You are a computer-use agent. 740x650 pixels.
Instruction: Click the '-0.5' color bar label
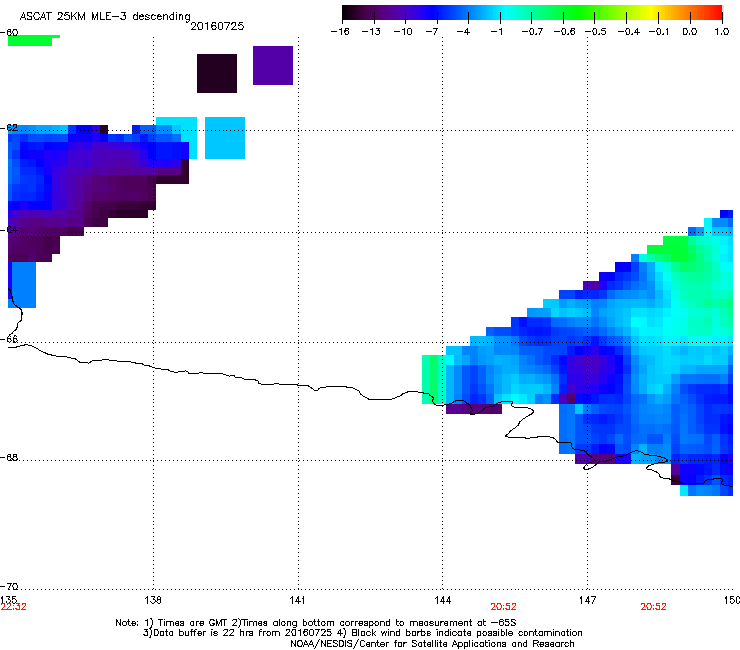tap(596, 32)
